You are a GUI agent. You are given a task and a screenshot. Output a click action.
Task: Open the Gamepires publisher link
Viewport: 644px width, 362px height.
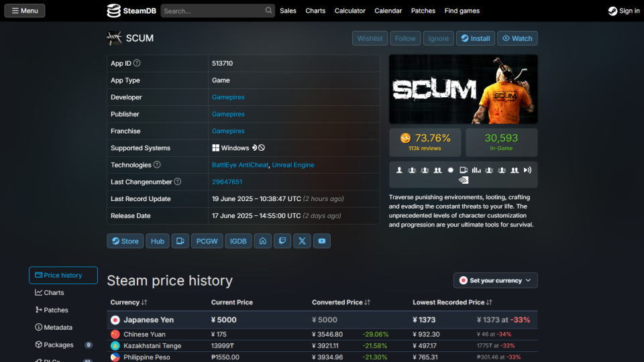228,114
